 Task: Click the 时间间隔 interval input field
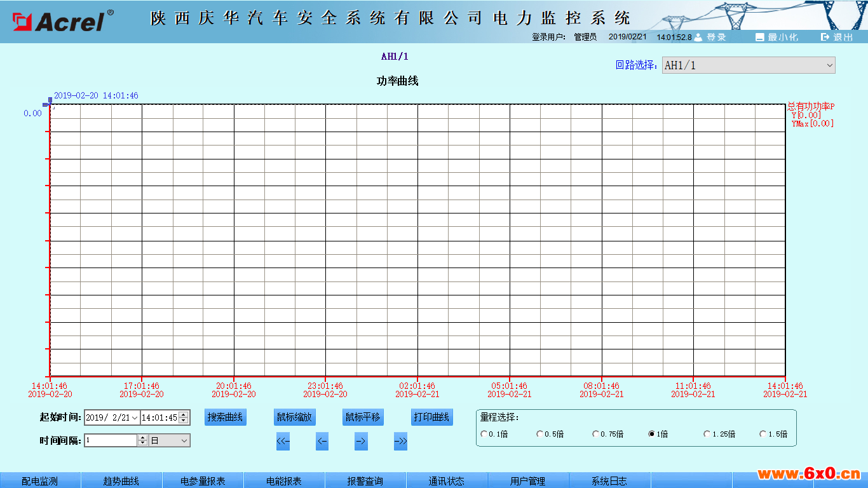[x=111, y=440]
